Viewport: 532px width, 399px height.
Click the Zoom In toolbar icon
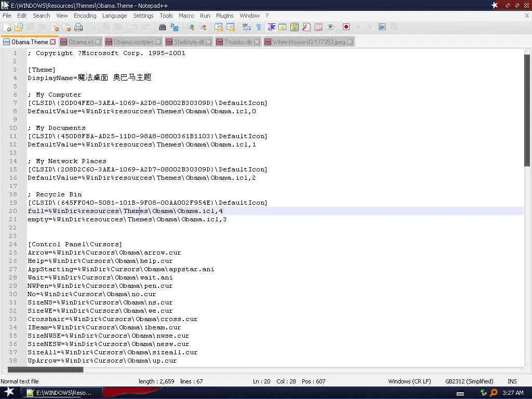point(191,27)
